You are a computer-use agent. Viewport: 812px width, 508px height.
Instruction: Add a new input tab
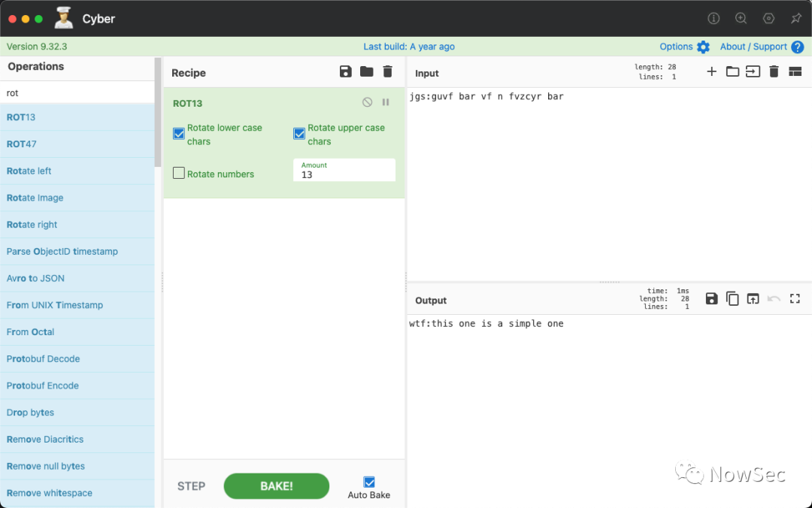point(711,71)
